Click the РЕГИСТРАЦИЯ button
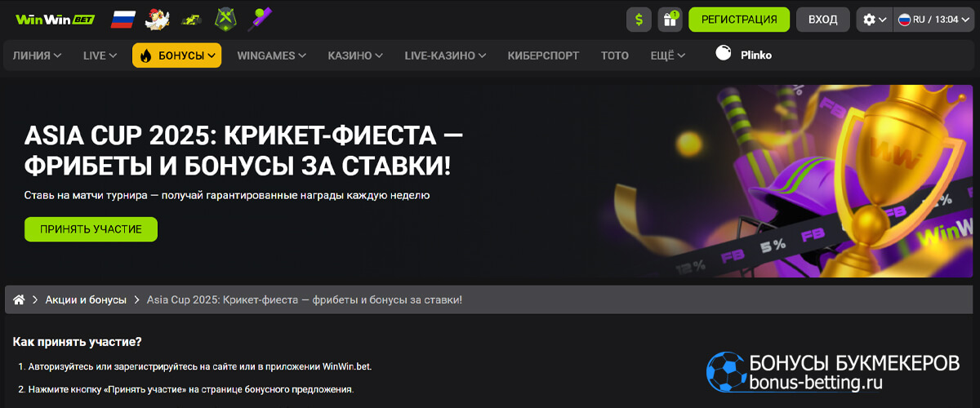The image size is (980, 408). 739,20
